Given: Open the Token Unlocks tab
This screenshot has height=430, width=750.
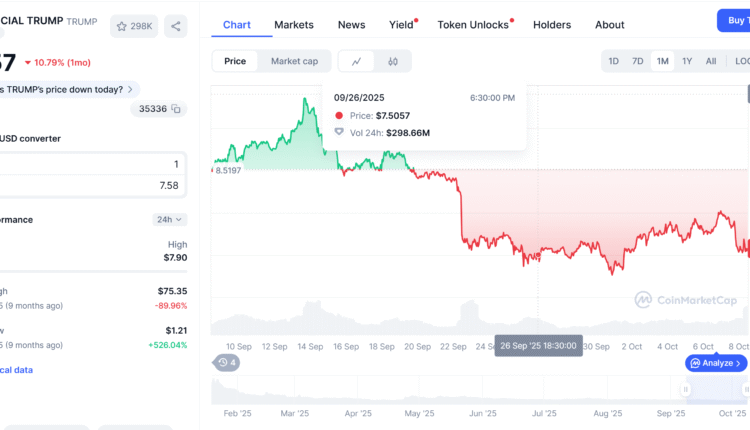Looking at the screenshot, I should pyautogui.click(x=473, y=24).
